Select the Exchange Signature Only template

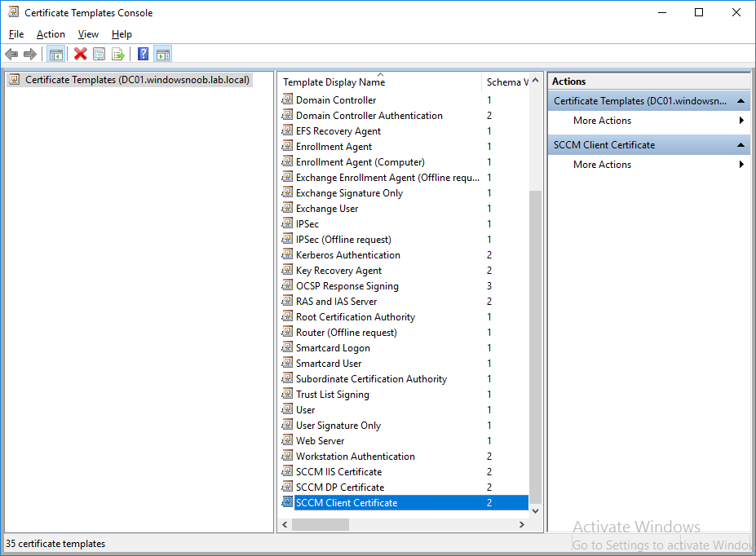pyautogui.click(x=349, y=192)
